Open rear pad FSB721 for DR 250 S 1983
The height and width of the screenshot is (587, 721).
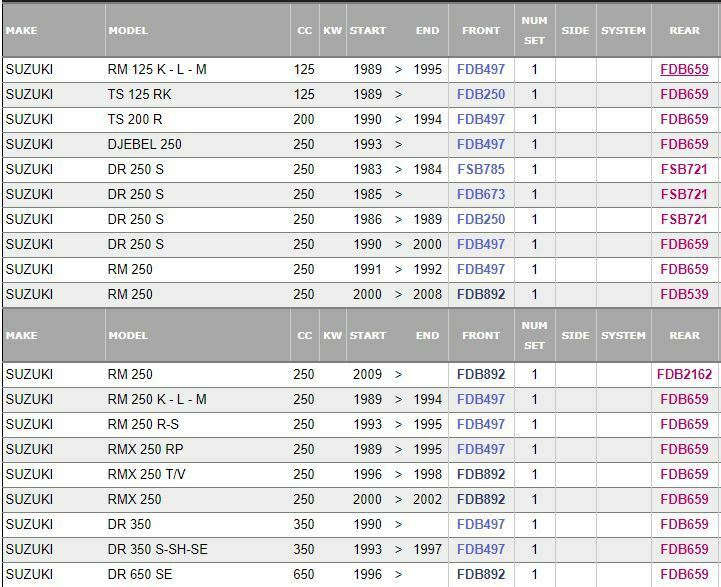pos(684,169)
